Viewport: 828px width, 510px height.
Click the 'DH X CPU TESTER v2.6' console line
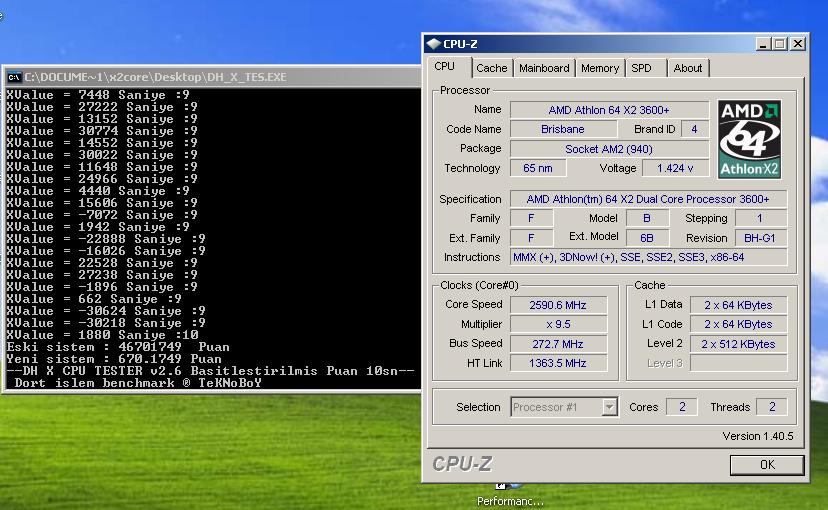[210, 371]
